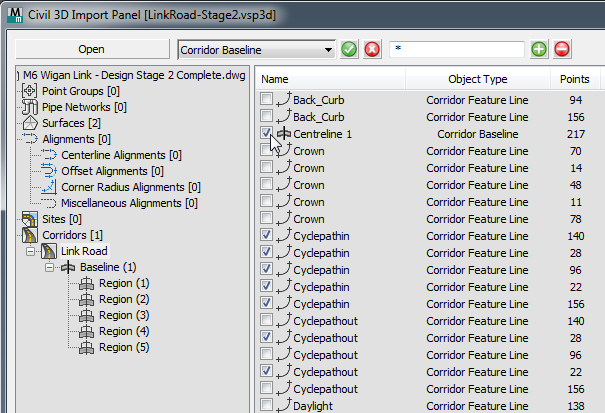Click the Offset Alignments icon
Screen dimensions: 605x413
point(49,171)
